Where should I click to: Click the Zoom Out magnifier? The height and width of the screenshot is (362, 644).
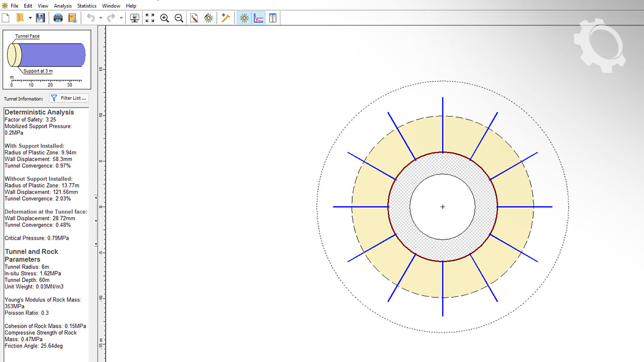(x=179, y=18)
